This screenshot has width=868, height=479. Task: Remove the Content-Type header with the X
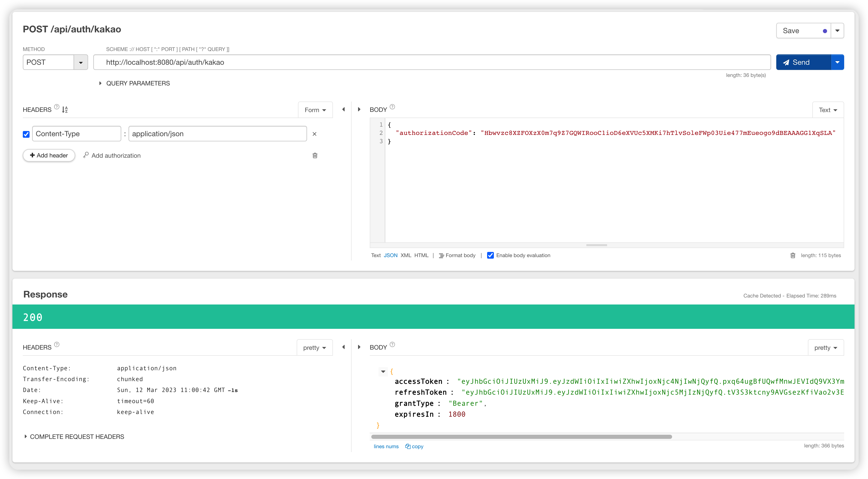(314, 134)
